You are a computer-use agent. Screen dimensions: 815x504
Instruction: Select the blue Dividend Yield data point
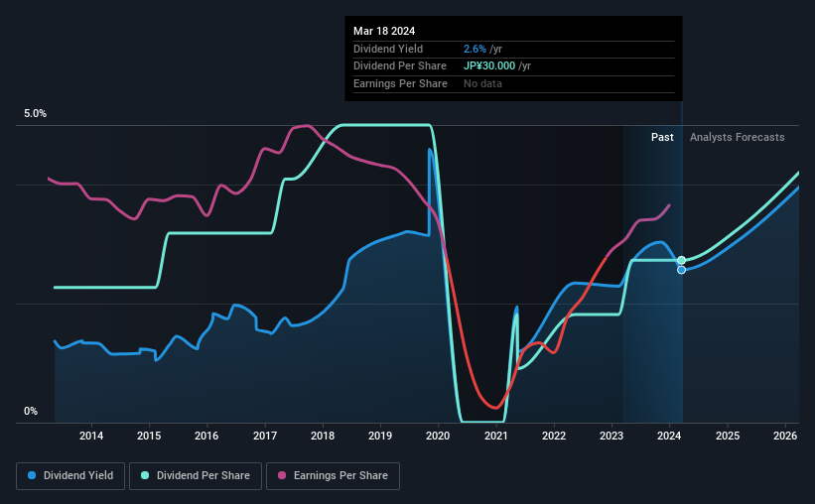tap(681, 270)
